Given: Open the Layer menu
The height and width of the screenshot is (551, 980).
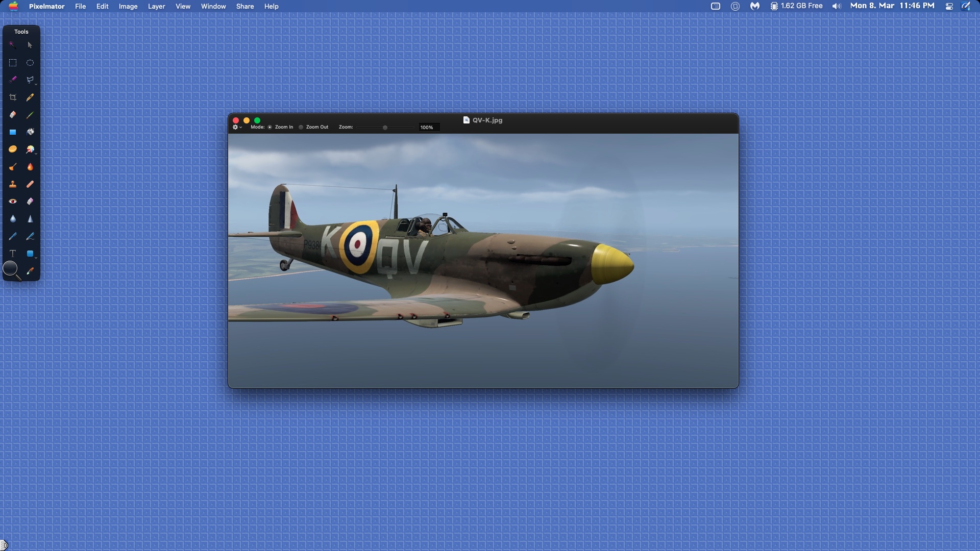Looking at the screenshot, I should click(x=156, y=6).
